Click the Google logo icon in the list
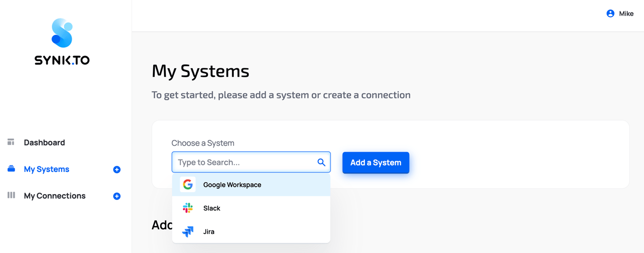The width and height of the screenshot is (644, 253). [188, 185]
